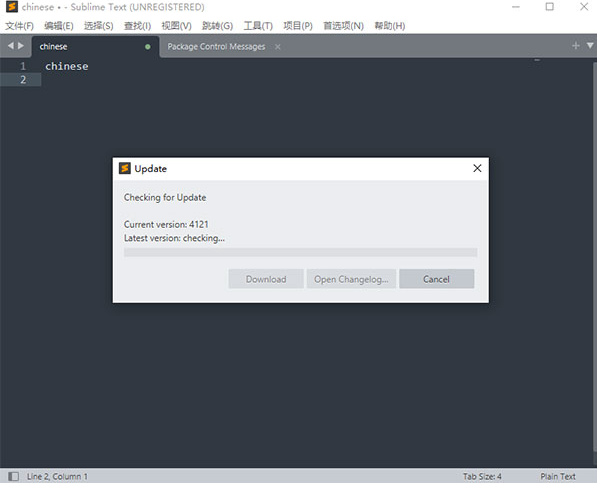Viewport: 597px width, 483px height.
Task: Toggle the side bar icon in status bar
Action: pos(13,476)
